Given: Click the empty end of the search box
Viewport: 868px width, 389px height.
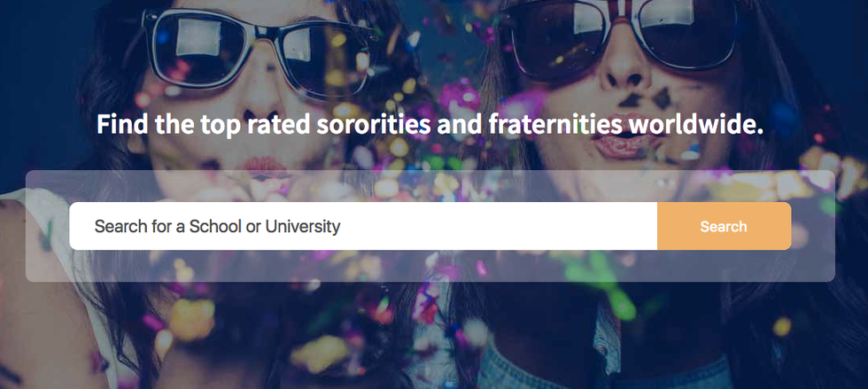Looking at the screenshot, I should 576,226.
